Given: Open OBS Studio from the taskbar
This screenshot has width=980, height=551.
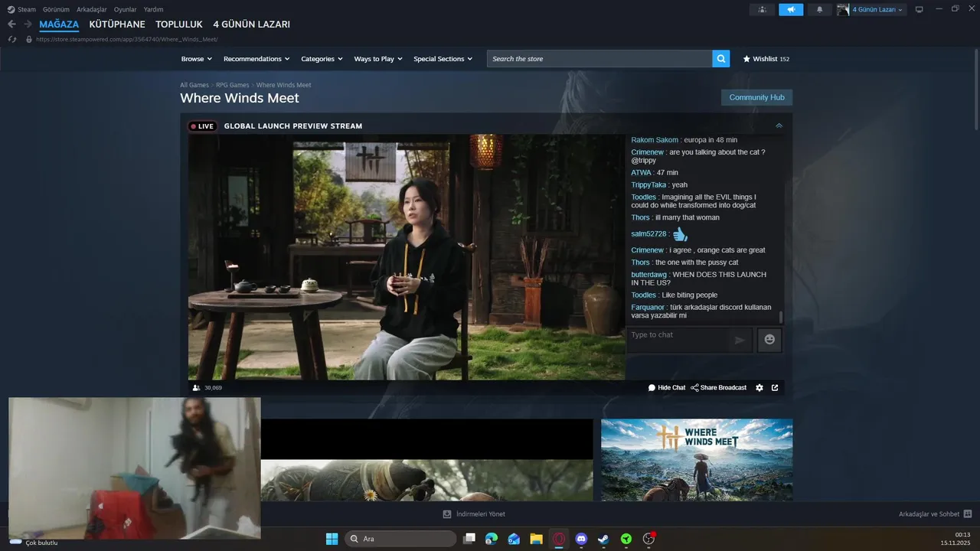Looking at the screenshot, I should click(x=648, y=539).
